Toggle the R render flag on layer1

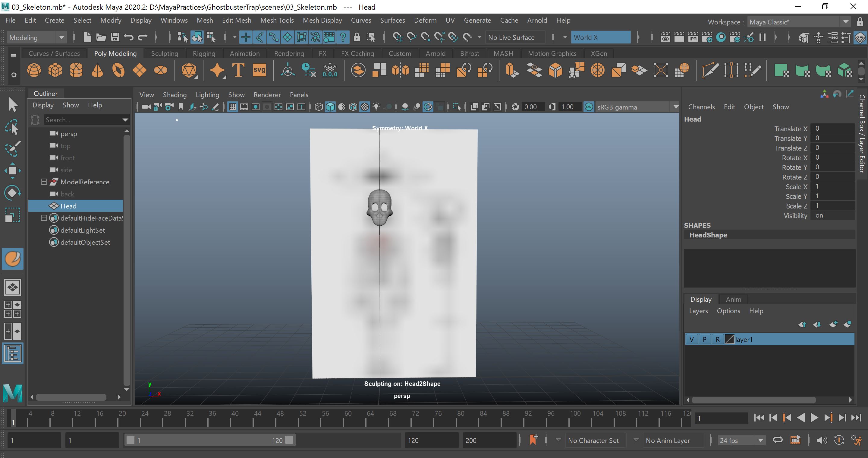tap(717, 339)
